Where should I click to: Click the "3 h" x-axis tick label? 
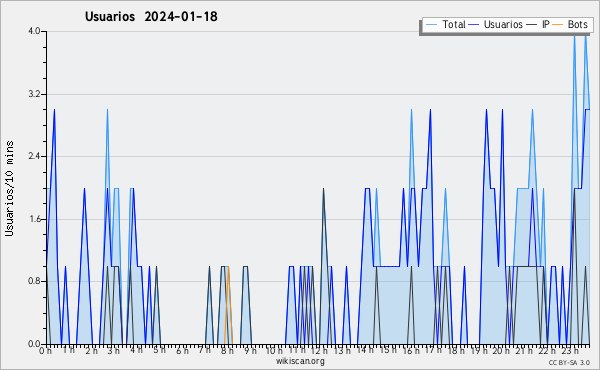point(113,351)
